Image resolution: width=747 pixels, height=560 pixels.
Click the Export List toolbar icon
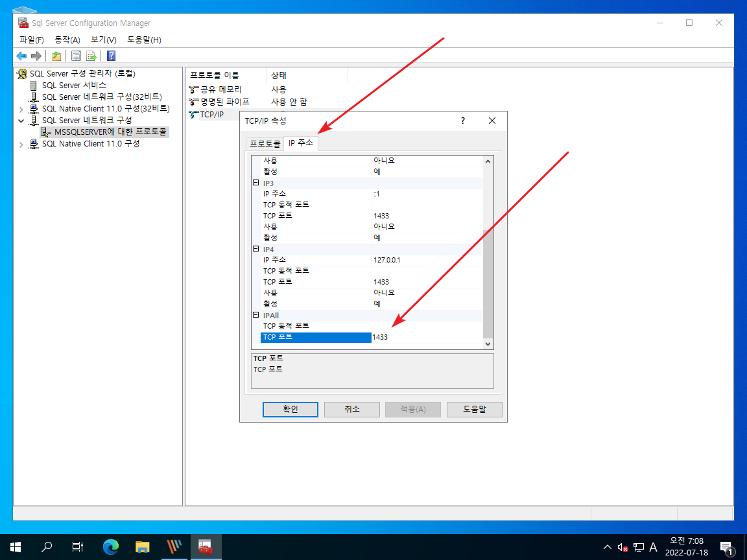[x=91, y=56]
